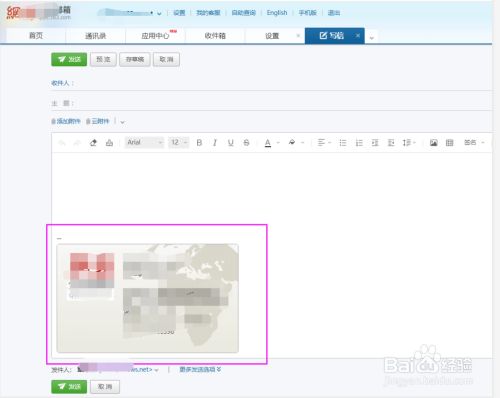Open the font color dropdown arrow
Screen dimensions: 500x398
278,143
